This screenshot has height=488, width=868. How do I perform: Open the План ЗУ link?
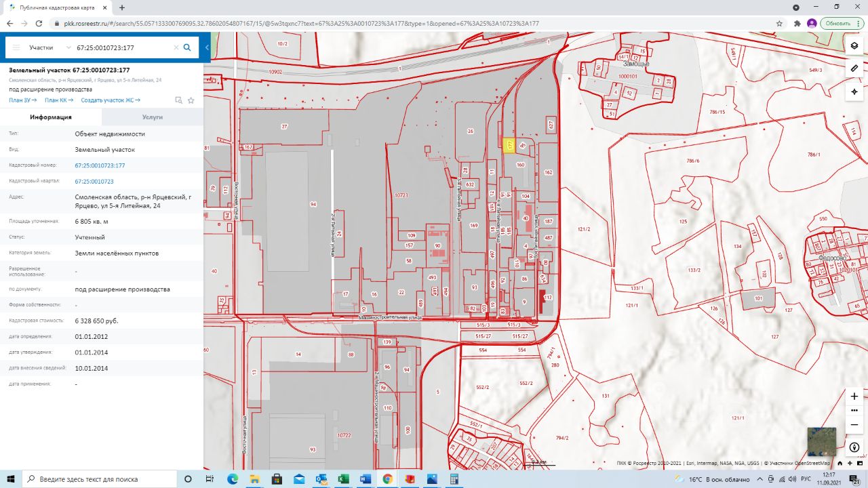click(22, 100)
